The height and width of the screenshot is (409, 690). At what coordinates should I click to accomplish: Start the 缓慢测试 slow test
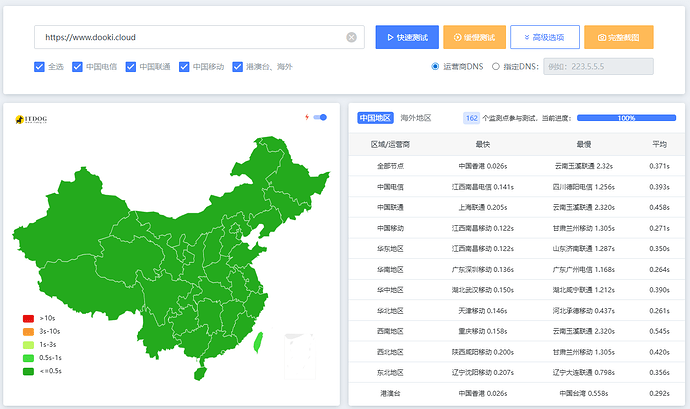pos(474,37)
